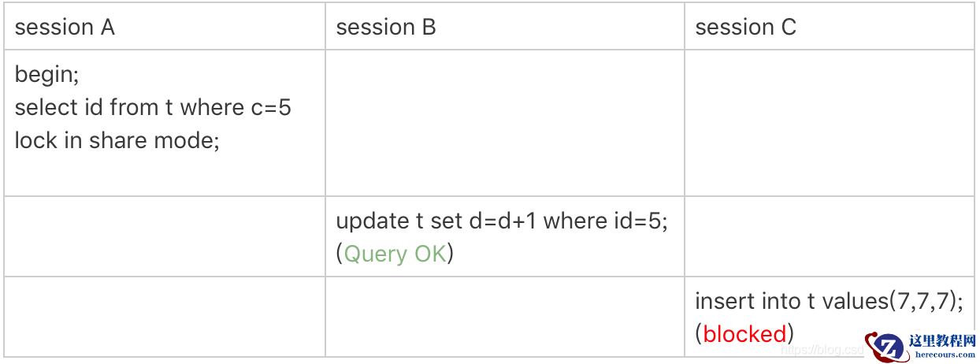The width and height of the screenshot is (980, 364).
Task: Select the session A column header
Action: pyautogui.click(x=65, y=28)
